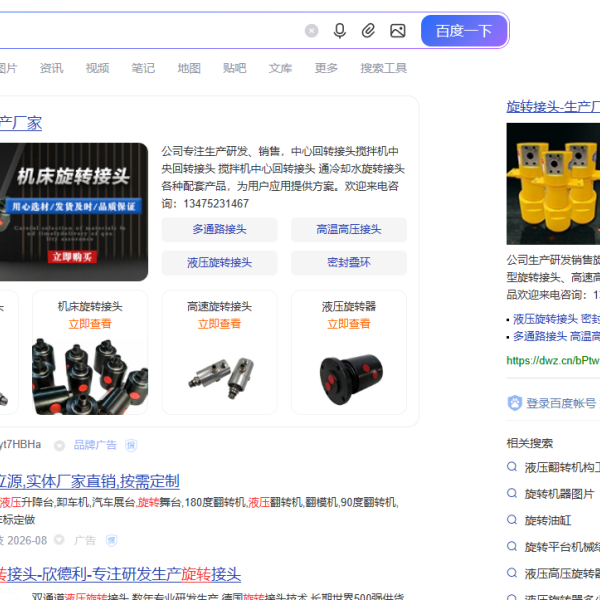Open the yellow rotary joints sidebar image
The height and width of the screenshot is (600, 600).
coord(553,184)
